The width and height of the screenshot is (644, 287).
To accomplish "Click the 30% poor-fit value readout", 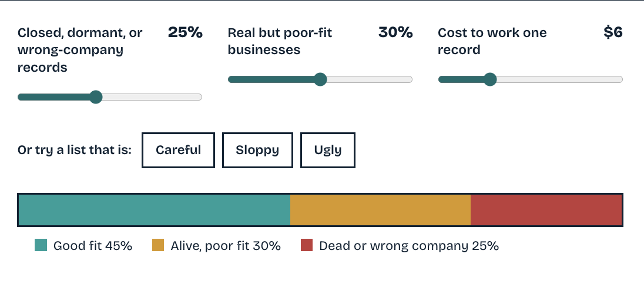I will (x=395, y=32).
